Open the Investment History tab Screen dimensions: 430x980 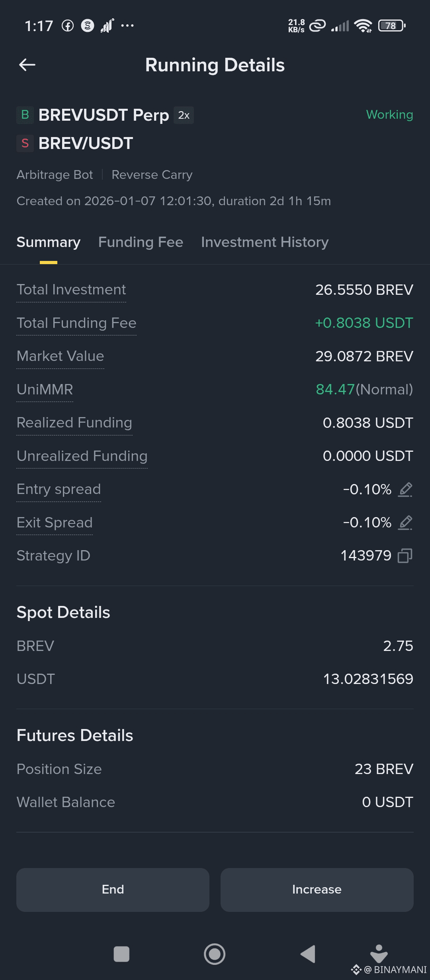click(x=265, y=242)
